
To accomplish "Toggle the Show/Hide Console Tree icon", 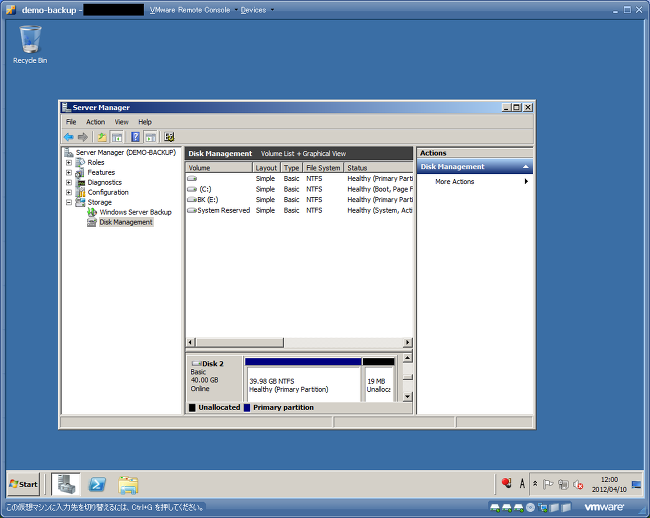I will tap(117, 137).
